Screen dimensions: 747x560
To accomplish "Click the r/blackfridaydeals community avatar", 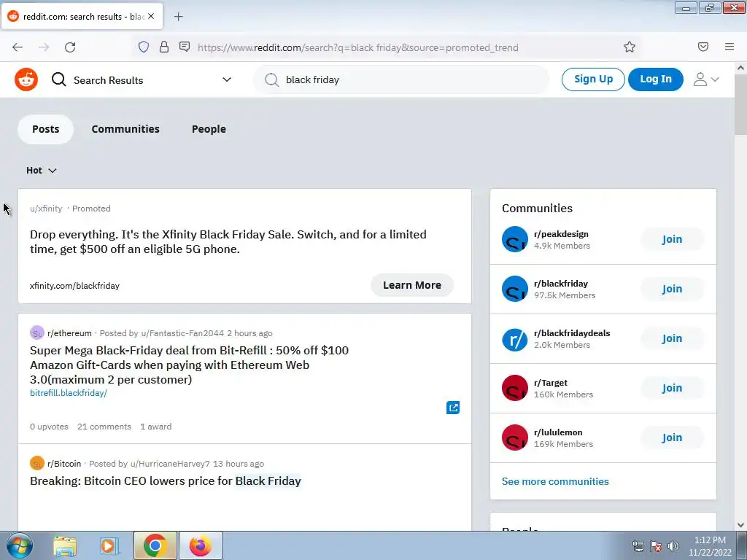I will (515, 338).
